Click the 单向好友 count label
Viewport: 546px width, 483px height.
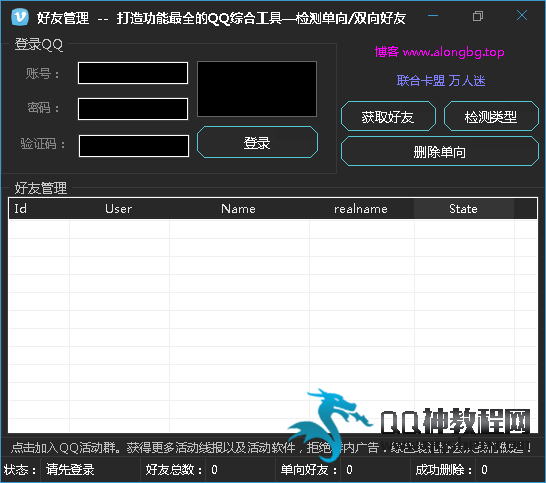(x=309, y=470)
